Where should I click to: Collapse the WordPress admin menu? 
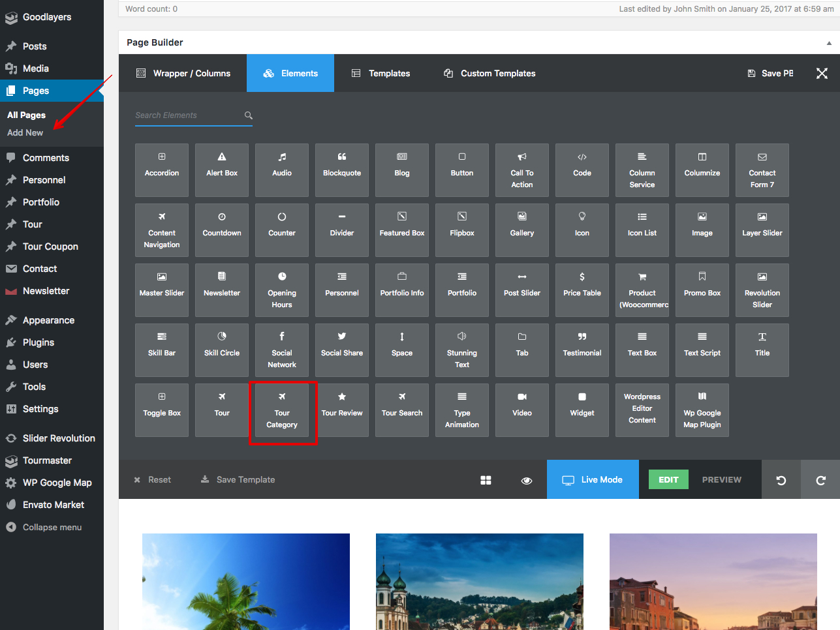(52, 527)
